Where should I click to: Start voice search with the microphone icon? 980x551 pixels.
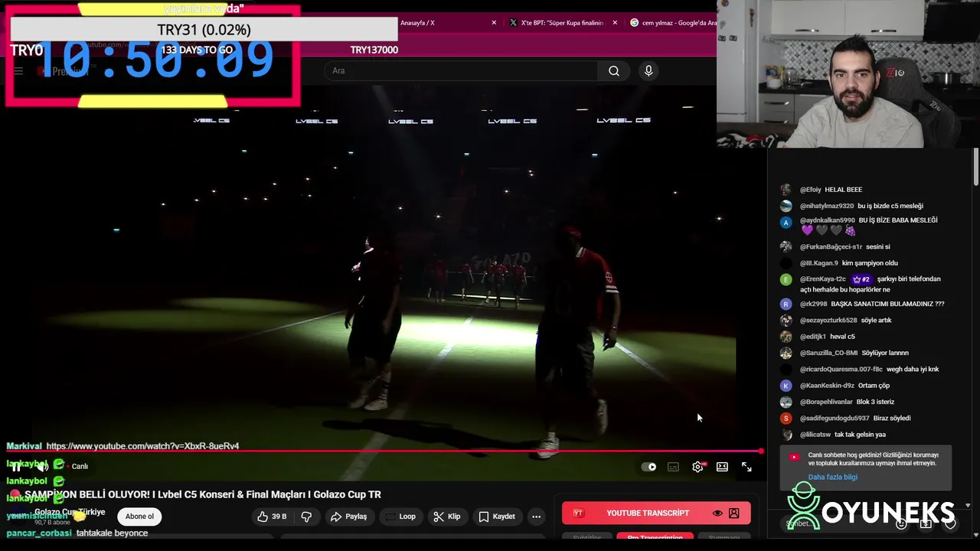pos(648,71)
